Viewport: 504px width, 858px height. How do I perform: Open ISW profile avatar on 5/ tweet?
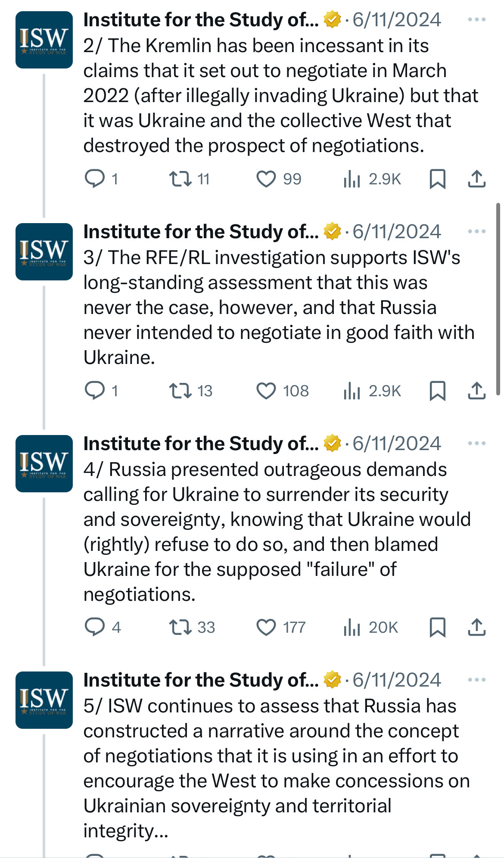pos(44,700)
